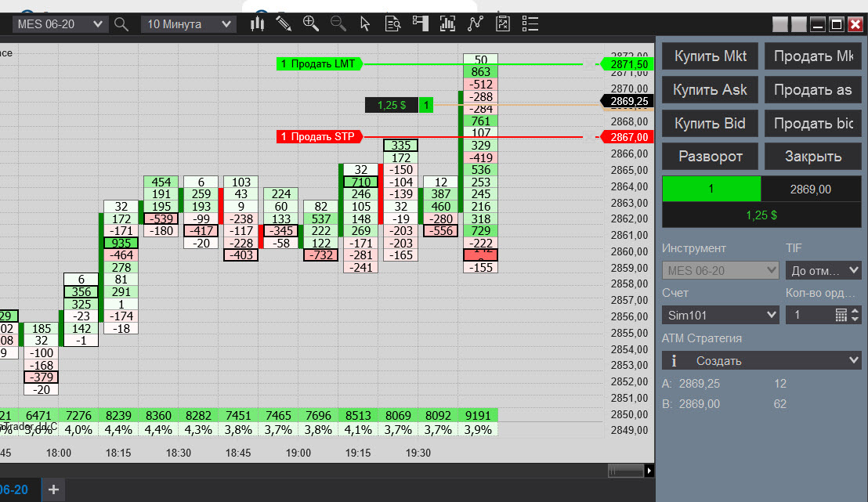868x502 pixels.
Task: Open the MES 06-20 instrument selector in toolbar
Action: pos(60,24)
